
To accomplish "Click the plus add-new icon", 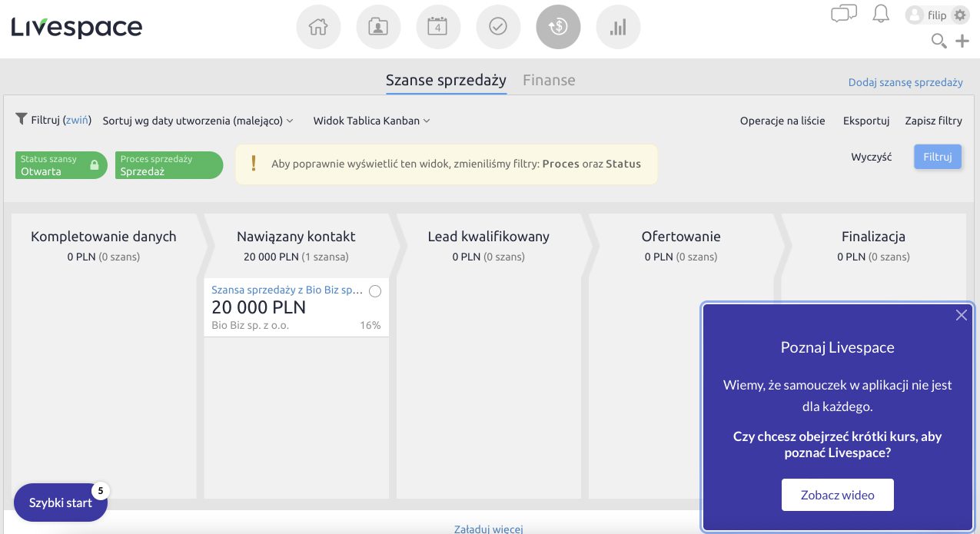I will (962, 41).
